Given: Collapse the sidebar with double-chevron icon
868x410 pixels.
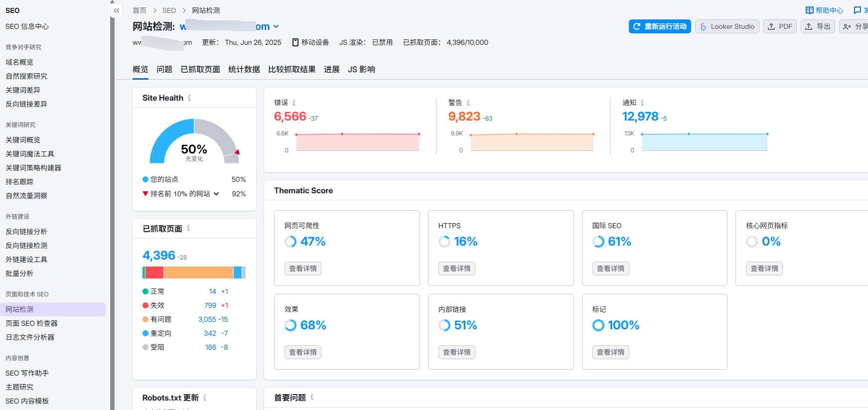Looking at the screenshot, I should click(116, 10).
